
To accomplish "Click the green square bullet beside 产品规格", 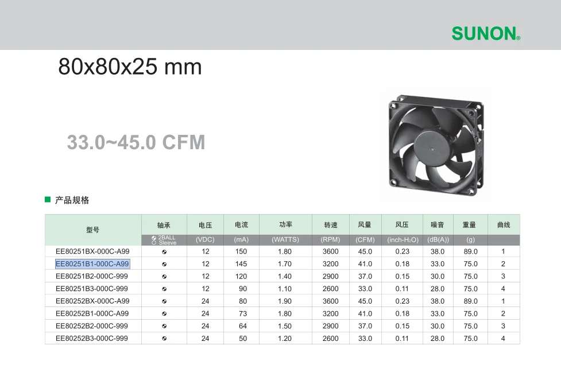I will click(48, 200).
